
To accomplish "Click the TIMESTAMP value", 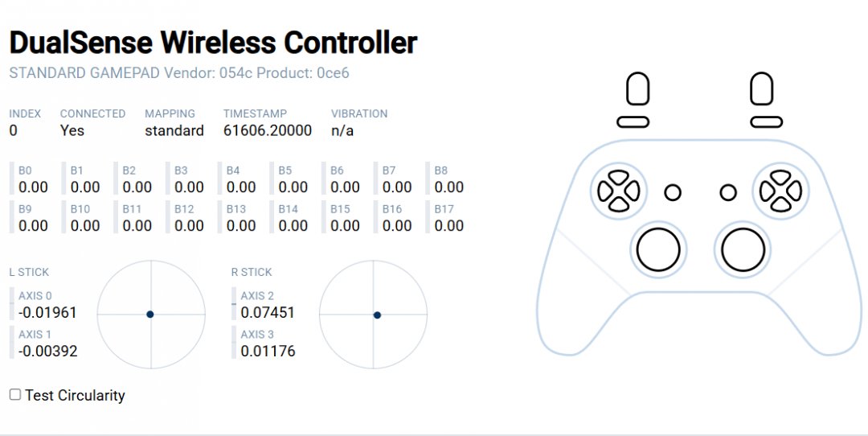I will 267,130.
